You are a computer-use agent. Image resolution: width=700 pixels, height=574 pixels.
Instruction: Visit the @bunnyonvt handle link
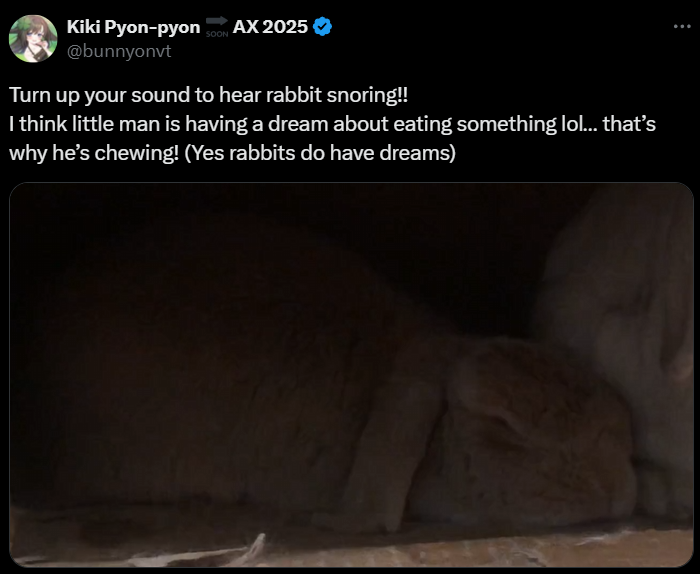(119, 51)
